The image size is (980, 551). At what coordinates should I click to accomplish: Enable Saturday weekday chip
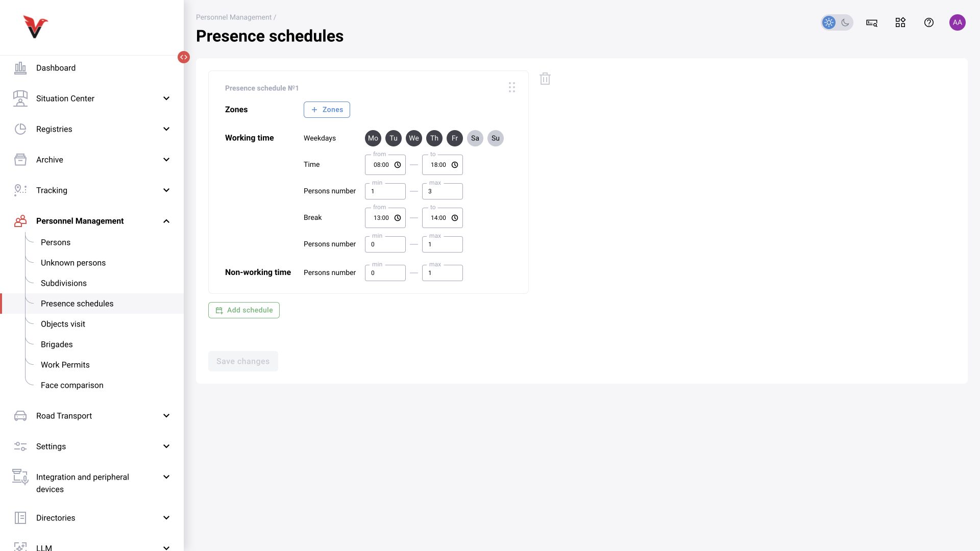[x=475, y=138]
